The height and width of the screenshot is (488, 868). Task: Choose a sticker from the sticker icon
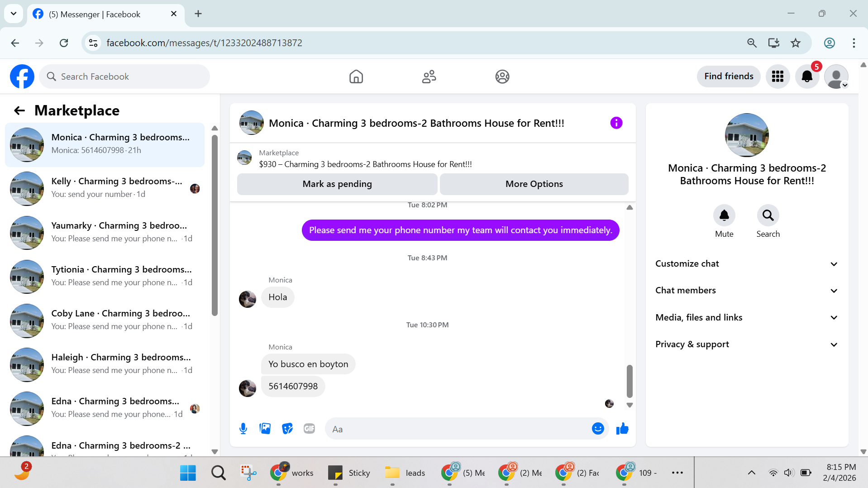[287, 429]
